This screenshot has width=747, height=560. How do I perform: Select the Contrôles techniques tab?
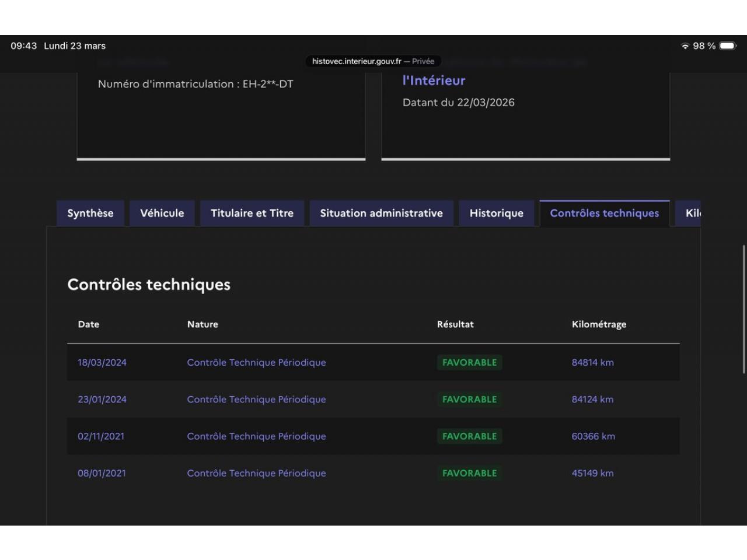[x=604, y=213]
